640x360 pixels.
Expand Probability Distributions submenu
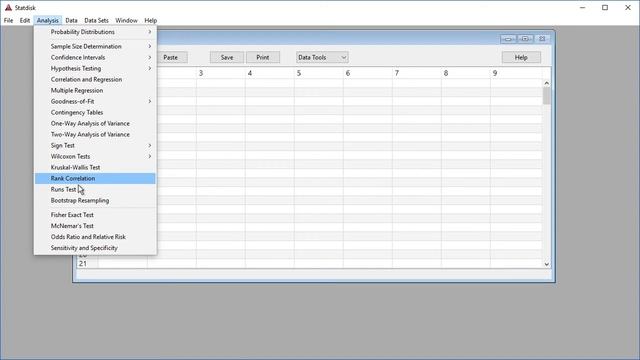[x=95, y=32]
